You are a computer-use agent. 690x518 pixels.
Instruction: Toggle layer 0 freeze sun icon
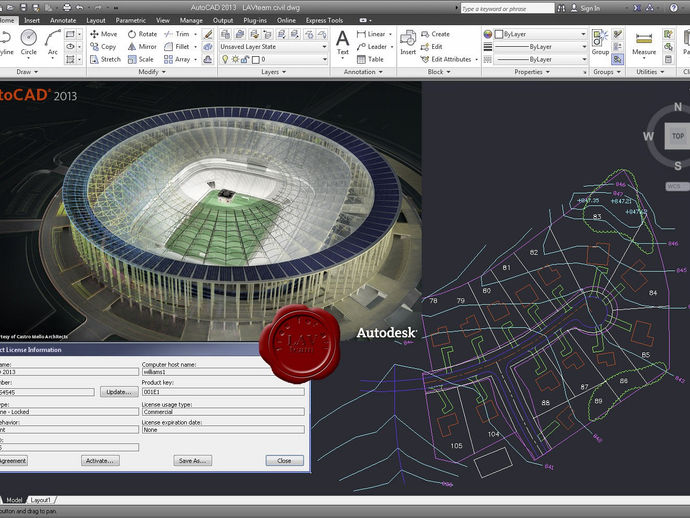(235, 59)
